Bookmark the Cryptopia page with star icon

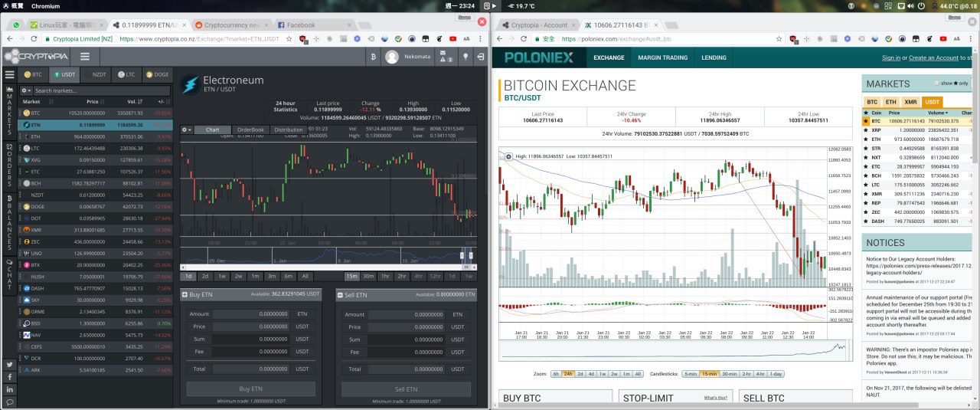click(289, 38)
